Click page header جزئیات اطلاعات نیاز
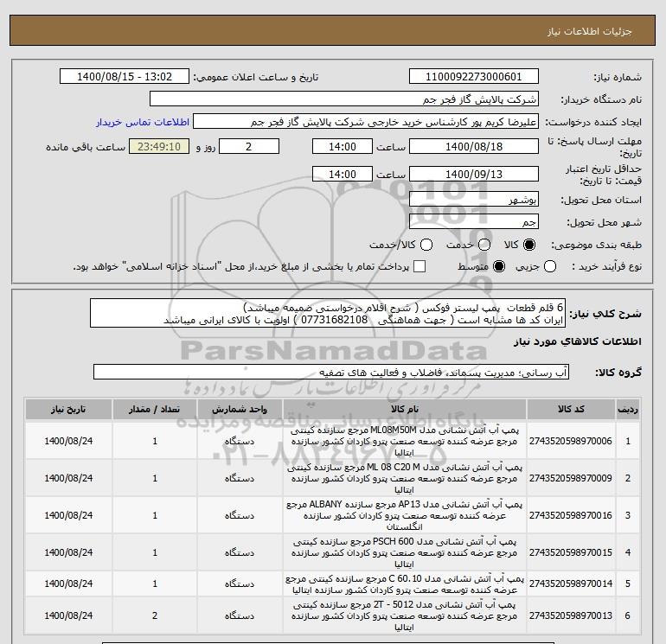This screenshot has width=666, height=644. coord(590,31)
